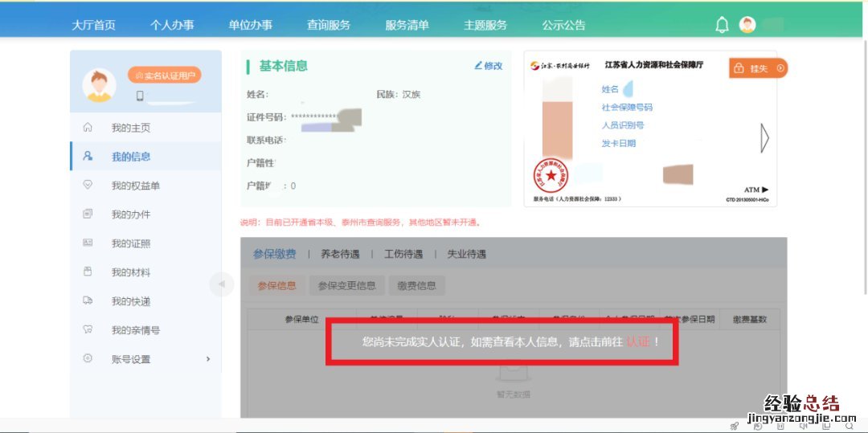Open the user avatar in top bar
This screenshot has height=433, width=868.
pyautogui.click(x=747, y=25)
